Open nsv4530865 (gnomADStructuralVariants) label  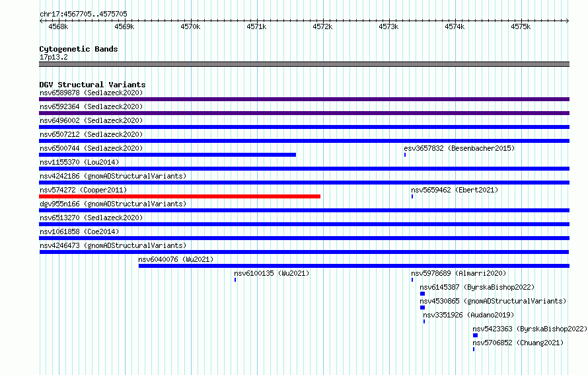[493, 301]
